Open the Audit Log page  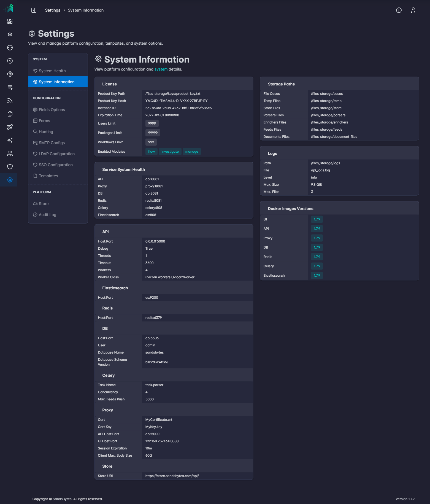[x=58, y=215]
